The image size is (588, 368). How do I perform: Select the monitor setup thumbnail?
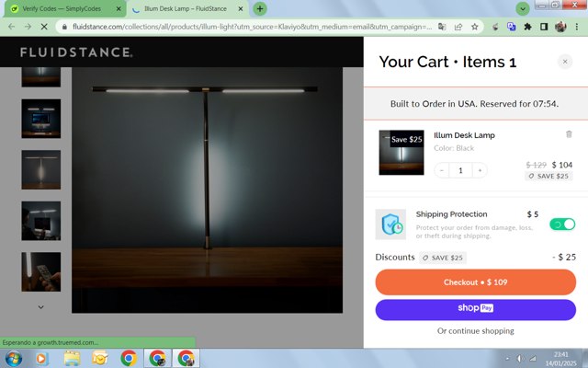point(40,119)
